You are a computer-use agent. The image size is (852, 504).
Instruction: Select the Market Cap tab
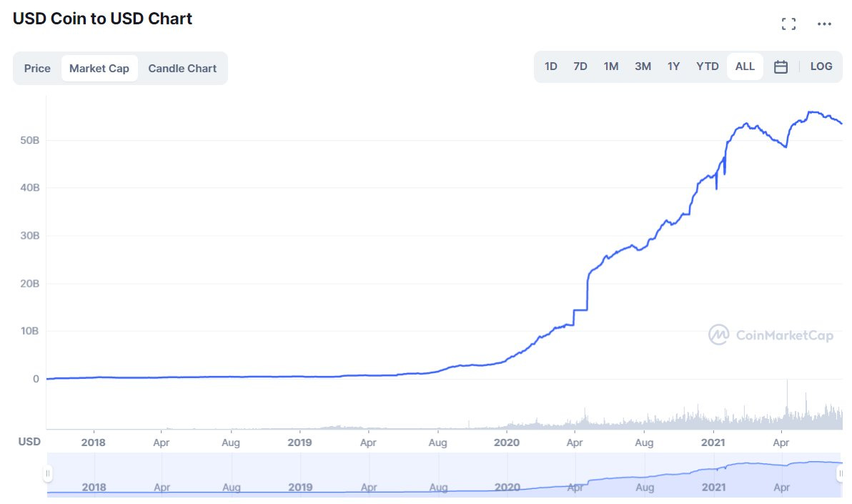(x=99, y=69)
